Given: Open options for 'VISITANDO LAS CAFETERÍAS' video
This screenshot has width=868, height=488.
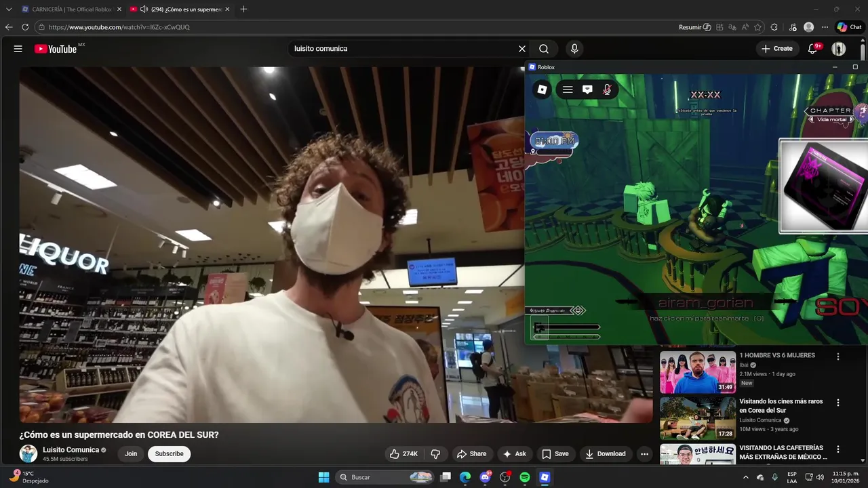Looking at the screenshot, I should coord(838,449).
